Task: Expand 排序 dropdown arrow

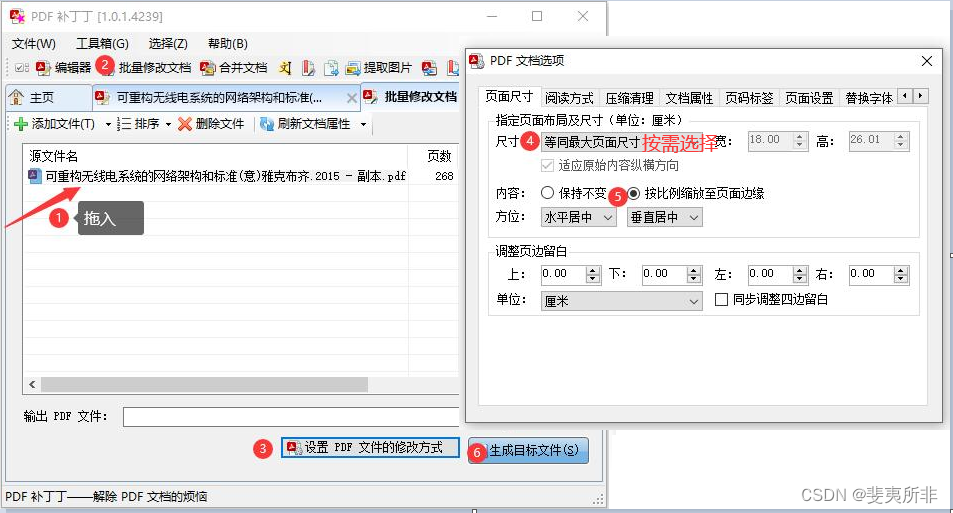Action: pos(168,125)
